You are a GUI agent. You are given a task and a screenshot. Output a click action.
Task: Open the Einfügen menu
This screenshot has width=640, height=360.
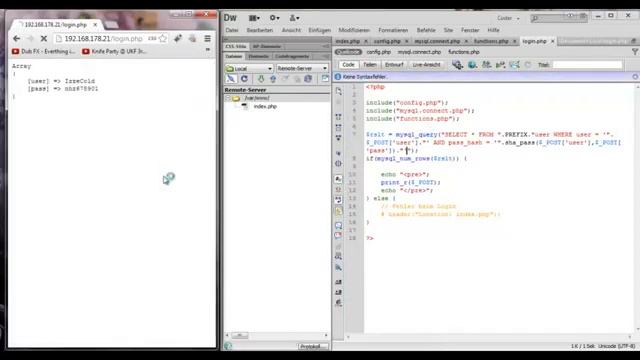pos(320,30)
